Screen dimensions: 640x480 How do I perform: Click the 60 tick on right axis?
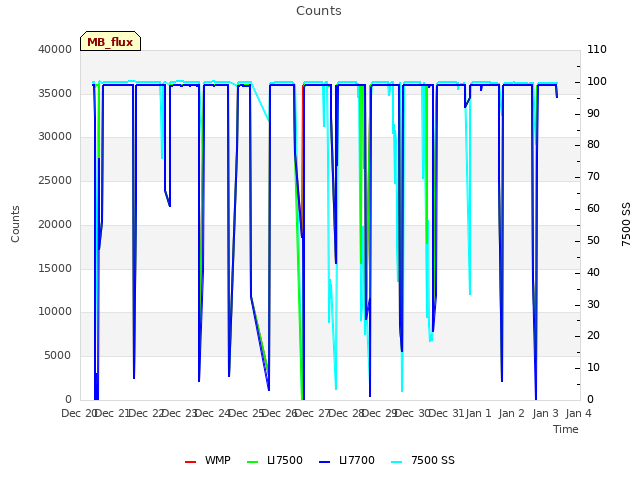point(593,209)
